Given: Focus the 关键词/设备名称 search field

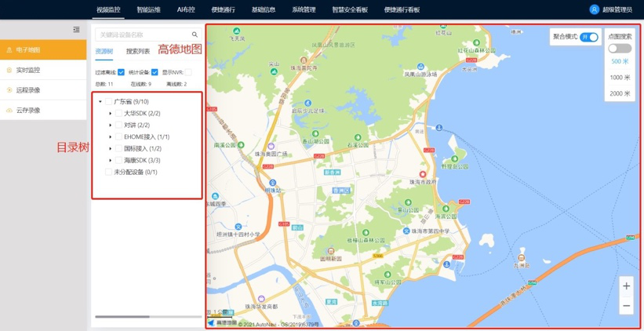Looking at the screenshot, I should pyautogui.click(x=148, y=35).
